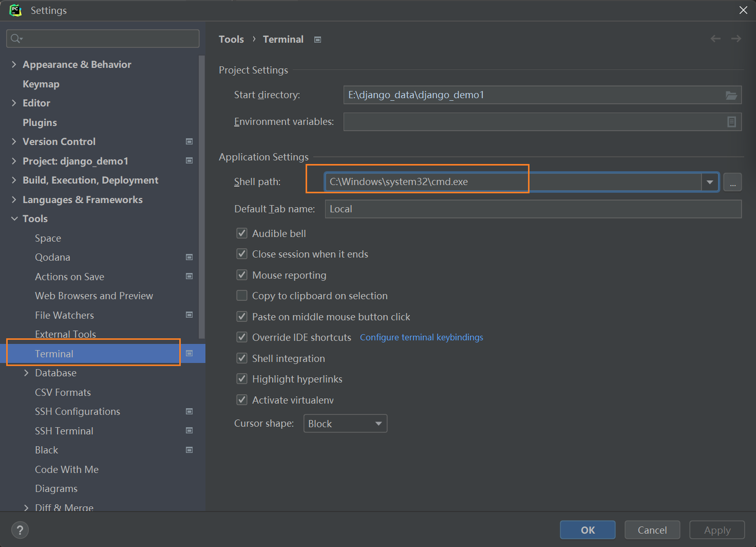
Task: Click Default Tab name field
Action: [533, 209]
